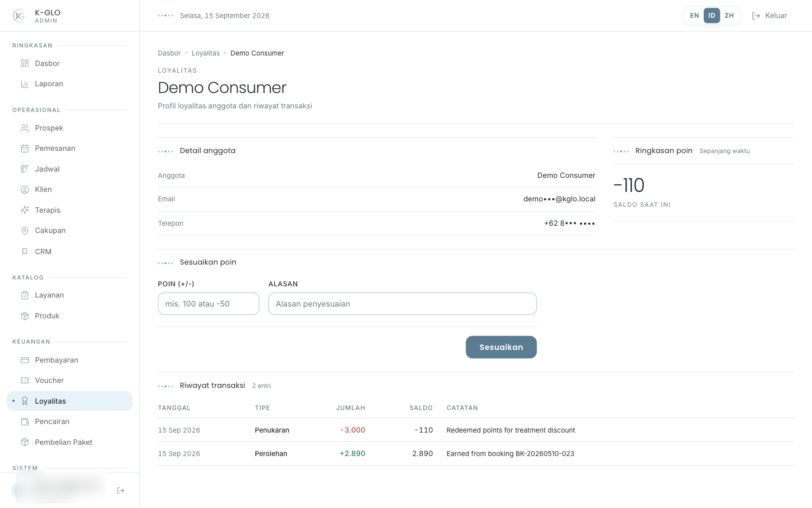Click the sidebar bottom sign-out icon
This screenshot has height=508, width=812.
(x=120, y=490)
